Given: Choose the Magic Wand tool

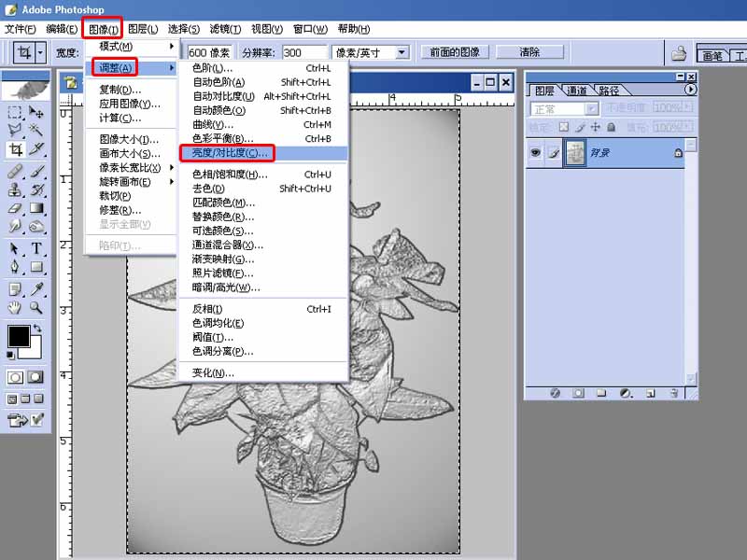Looking at the screenshot, I should 35,128.
